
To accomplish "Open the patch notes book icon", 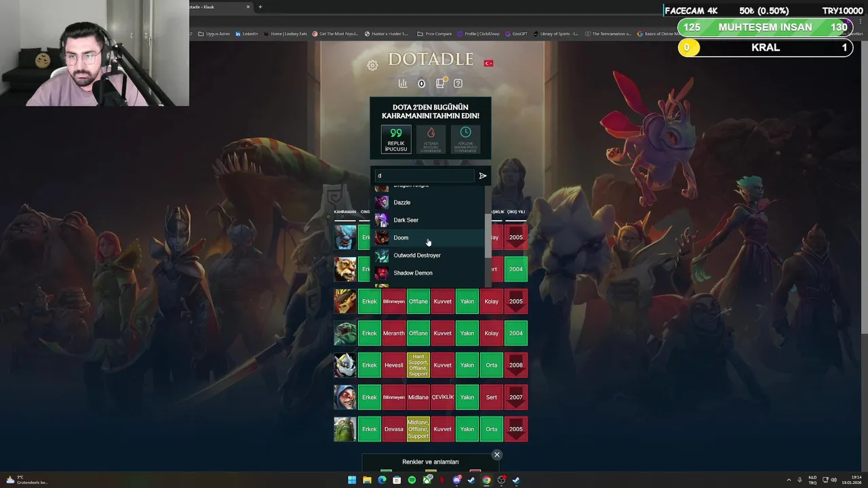I will click(441, 83).
